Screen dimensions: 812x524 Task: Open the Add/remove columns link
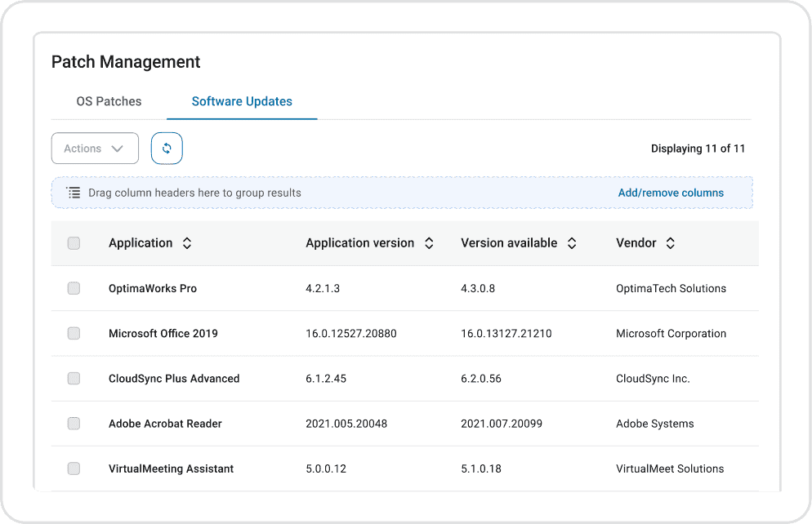pyautogui.click(x=671, y=193)
